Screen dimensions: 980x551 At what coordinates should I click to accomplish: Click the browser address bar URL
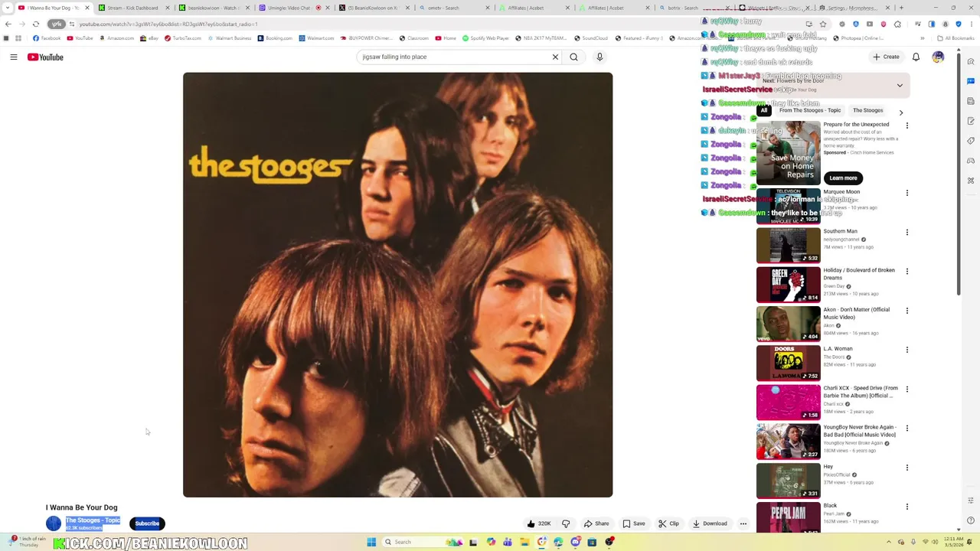pyautogui.click(x=168, y=24)
